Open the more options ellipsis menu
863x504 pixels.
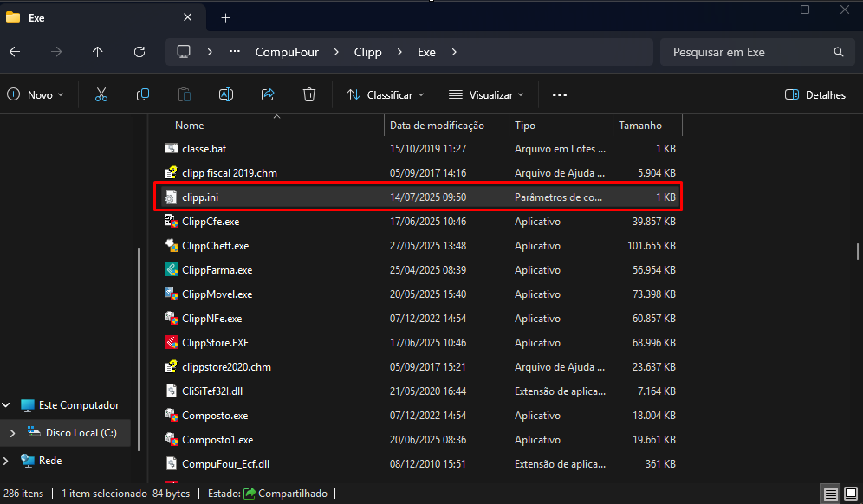pos(560,94)
